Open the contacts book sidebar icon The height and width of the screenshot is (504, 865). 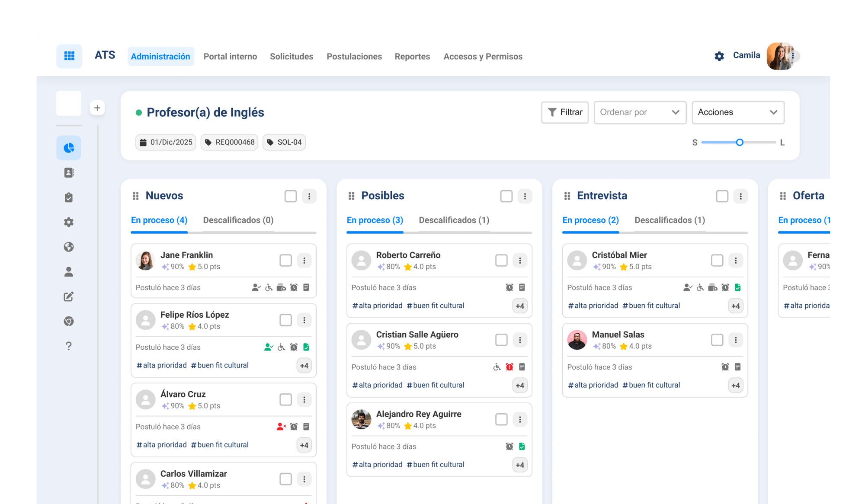click(69, 173)
